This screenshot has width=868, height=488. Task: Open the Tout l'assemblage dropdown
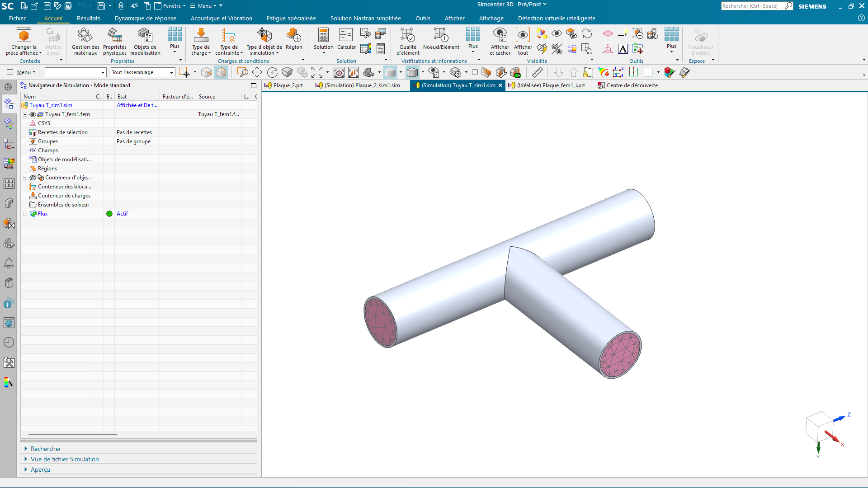pyautogui.click(x=143, y=72)
